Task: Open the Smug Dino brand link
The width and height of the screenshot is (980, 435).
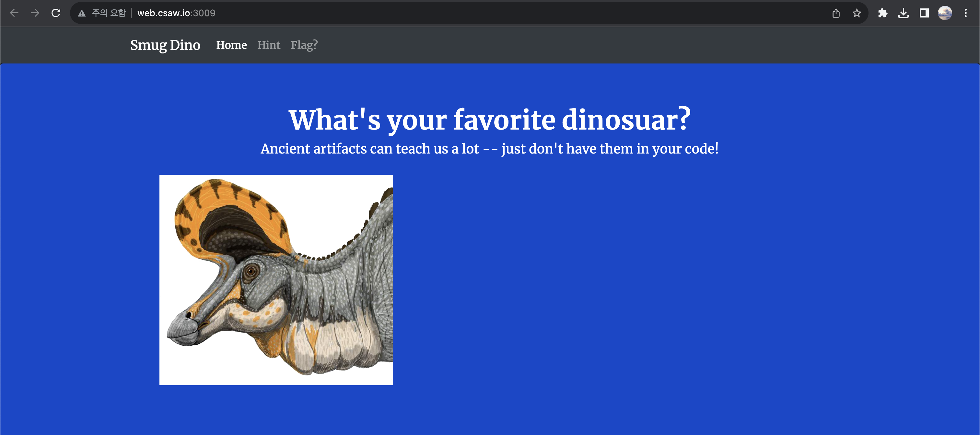Action: coord(165,45)
